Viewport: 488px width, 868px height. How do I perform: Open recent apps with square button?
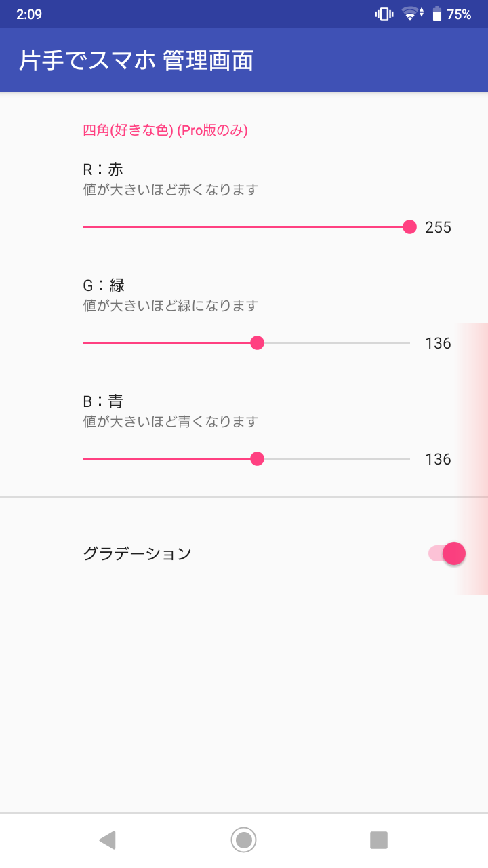[x=378, y=840]
